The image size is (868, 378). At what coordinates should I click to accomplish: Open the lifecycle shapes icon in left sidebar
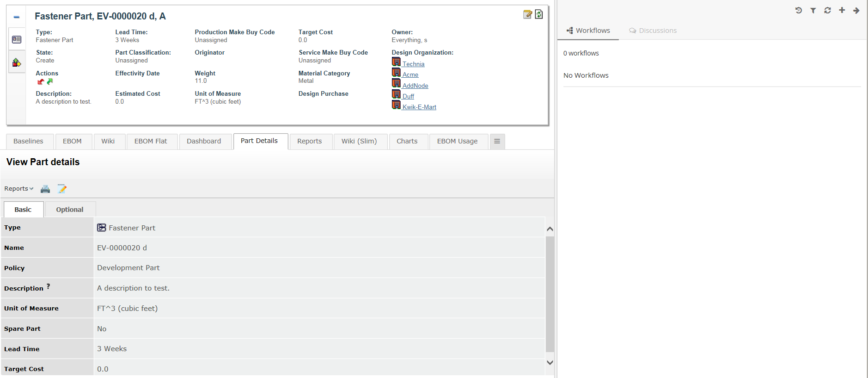click(17, 62)
